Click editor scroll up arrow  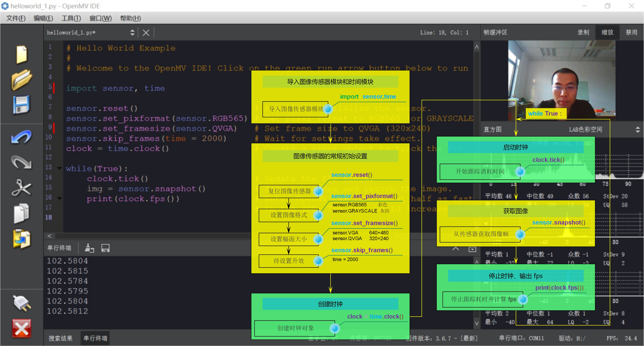[x=477, y=47]
